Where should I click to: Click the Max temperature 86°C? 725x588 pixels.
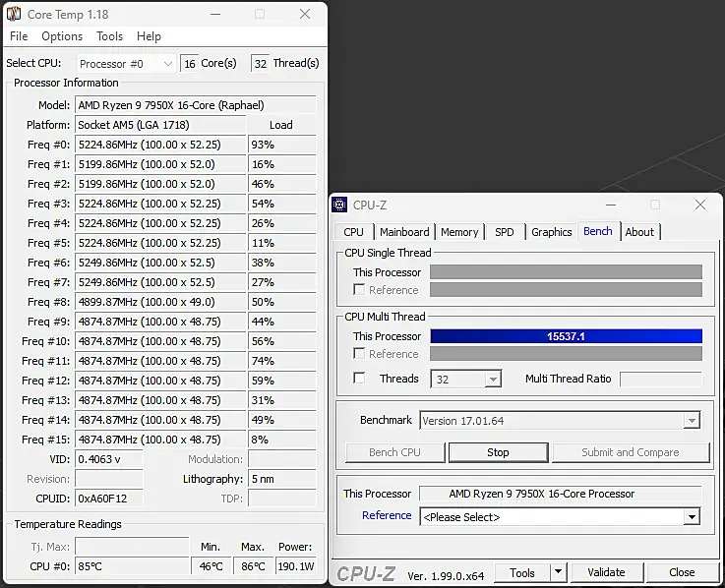coord(253,565)
